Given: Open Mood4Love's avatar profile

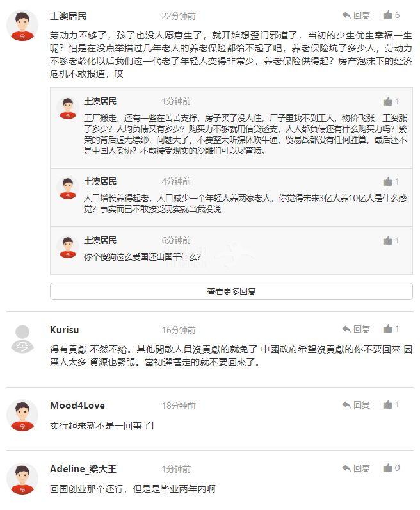Looking at the screenshot, I should [x=22, y=415].
